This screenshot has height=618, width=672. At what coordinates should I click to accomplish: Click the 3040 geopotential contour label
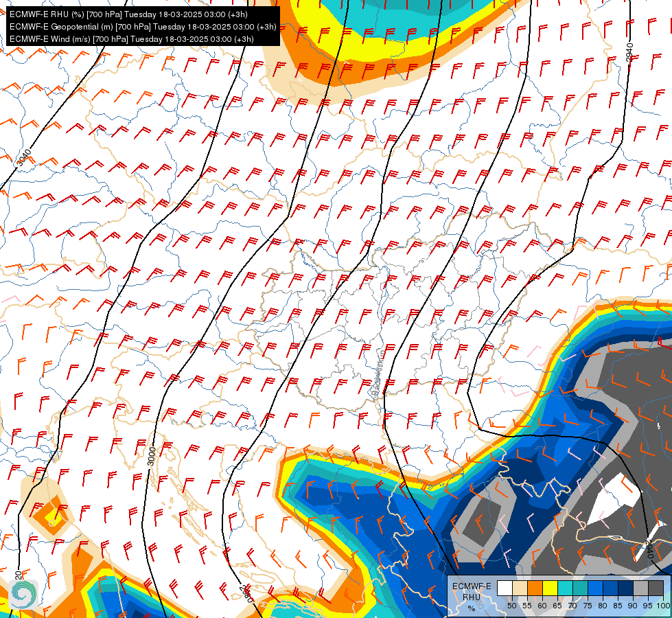coord(23,157)
